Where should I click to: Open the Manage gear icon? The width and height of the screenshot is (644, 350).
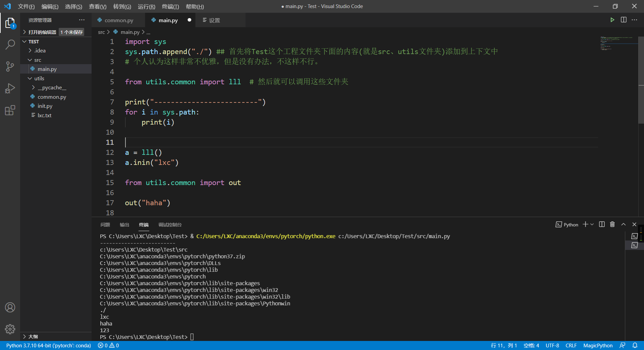click(x=10, y=329)
